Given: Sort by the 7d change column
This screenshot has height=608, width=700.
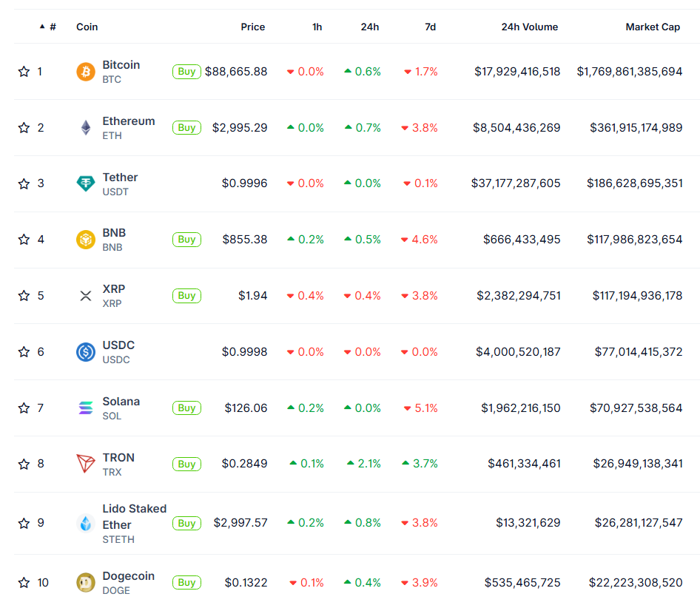Looking at the screenshot, I should [x=430, y=27].
